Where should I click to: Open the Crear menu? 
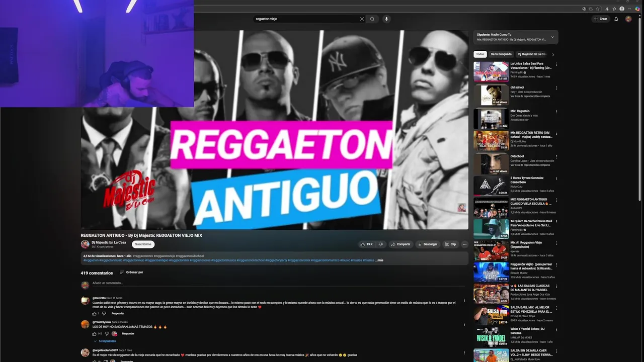pyautogui.click(x=600, y=19)
